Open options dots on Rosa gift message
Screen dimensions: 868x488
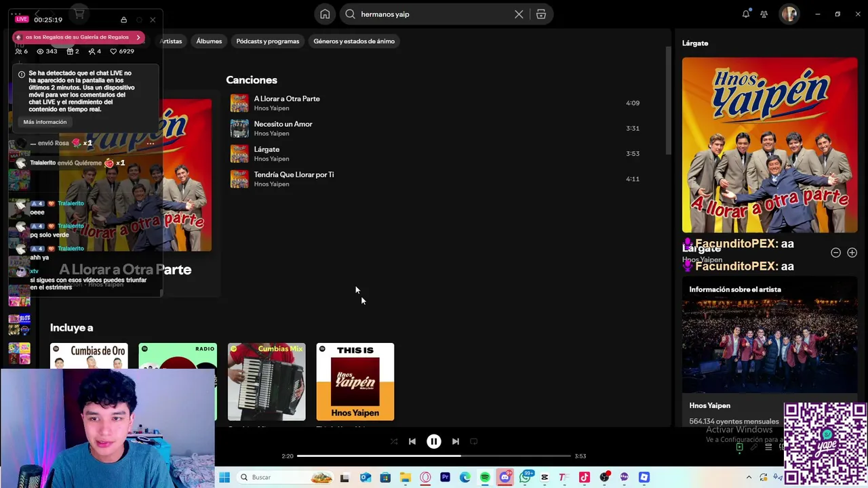(151, 143)
